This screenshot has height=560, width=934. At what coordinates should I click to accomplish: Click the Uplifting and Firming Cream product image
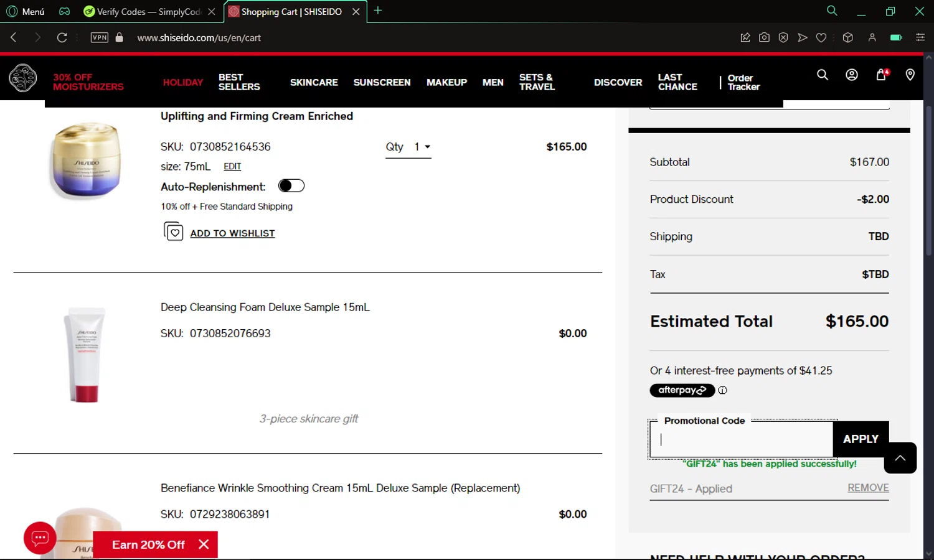(86, 160)
